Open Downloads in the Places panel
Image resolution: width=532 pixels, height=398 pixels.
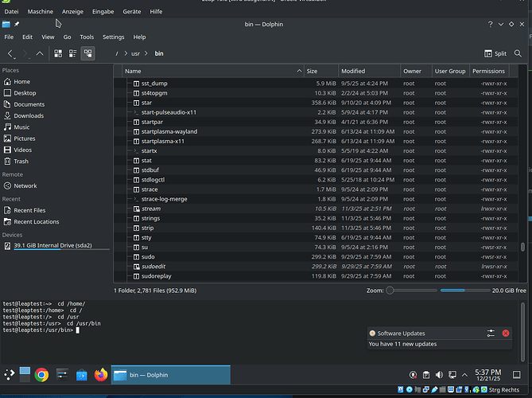point(29,115)
